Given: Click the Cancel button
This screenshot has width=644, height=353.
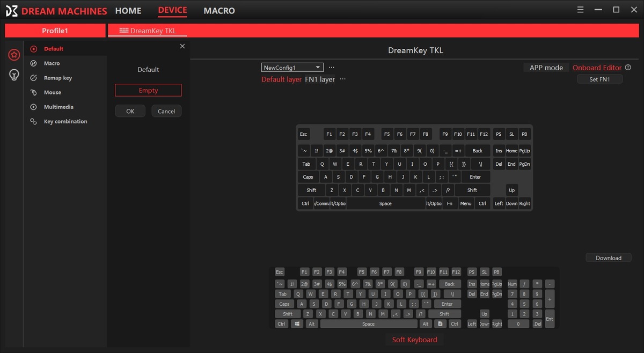Looking at the screenshot, I should [166, 111].
